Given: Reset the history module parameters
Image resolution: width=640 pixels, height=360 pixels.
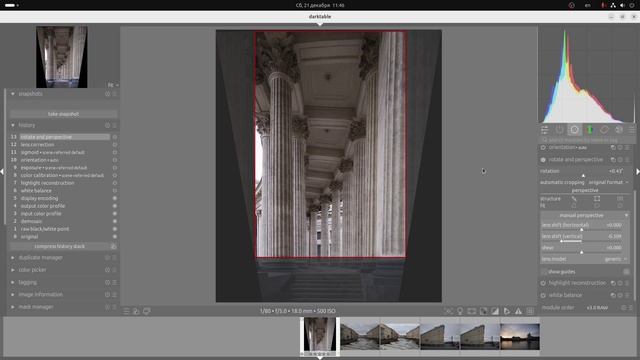Looking at the screenshot, I should tap(107, 125).
